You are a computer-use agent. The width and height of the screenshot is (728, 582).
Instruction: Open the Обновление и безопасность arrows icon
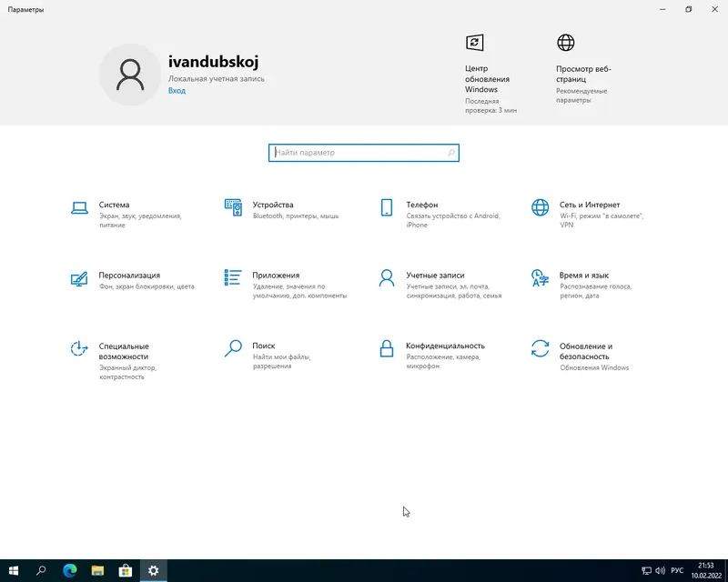point(540,348)
